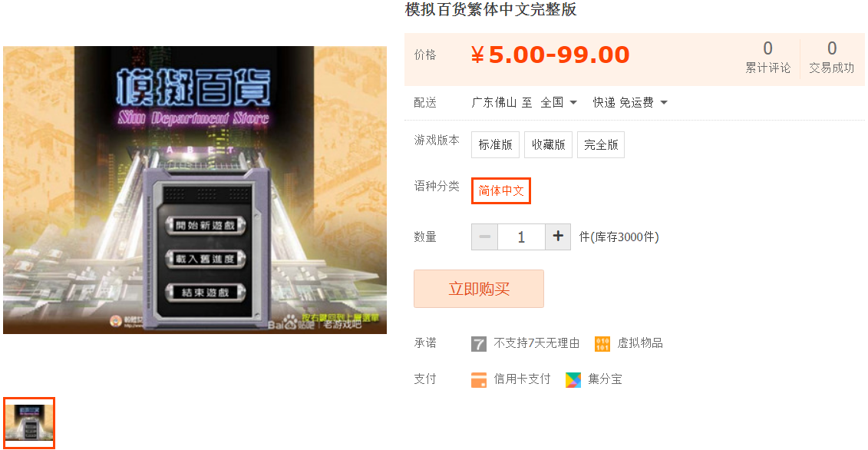Select the 完全版 game version
The image size is (868, 450).
[601, 144]
